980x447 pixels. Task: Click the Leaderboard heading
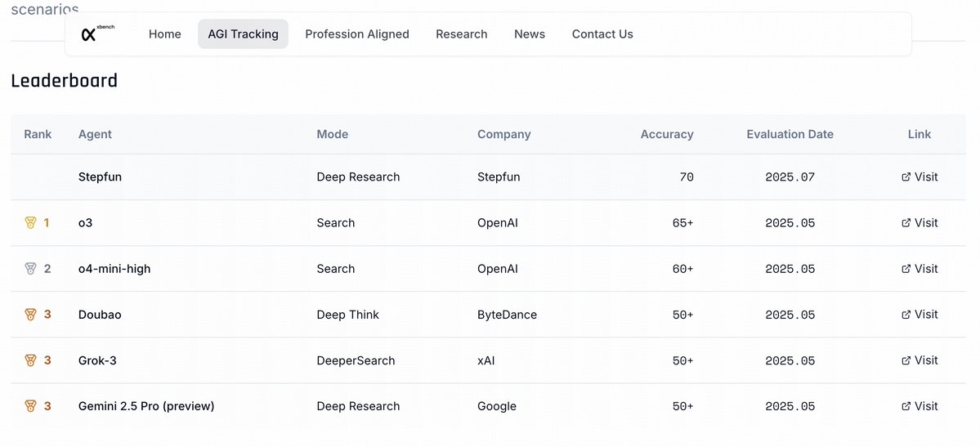coord(65,81)
